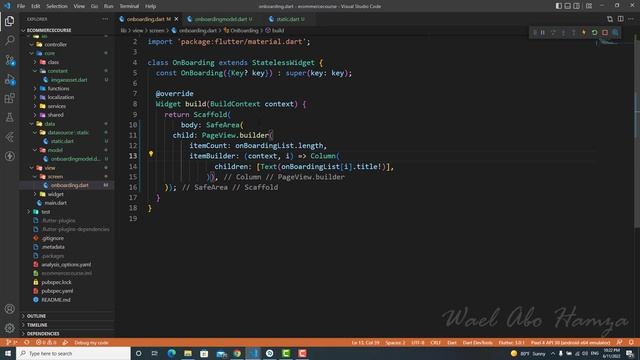Expand the class folder

tap(67, 62)
